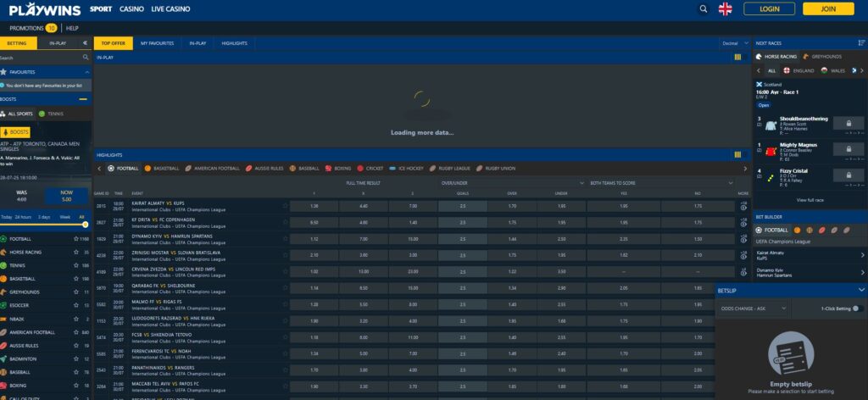This screenshot has width=868, height=400.
Task: Select the Tennis icon in the sports list
Action: pos(3,265)
